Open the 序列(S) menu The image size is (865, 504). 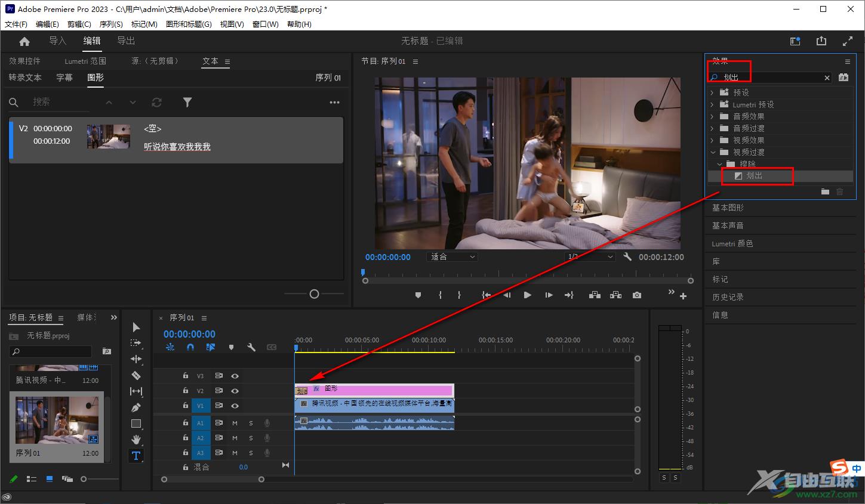111,24
